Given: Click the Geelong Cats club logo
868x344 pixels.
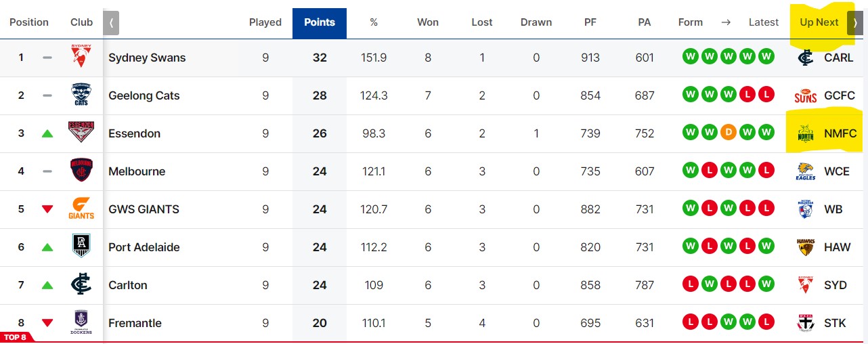Looking at the screenshot, I should [x=81, y=95].
